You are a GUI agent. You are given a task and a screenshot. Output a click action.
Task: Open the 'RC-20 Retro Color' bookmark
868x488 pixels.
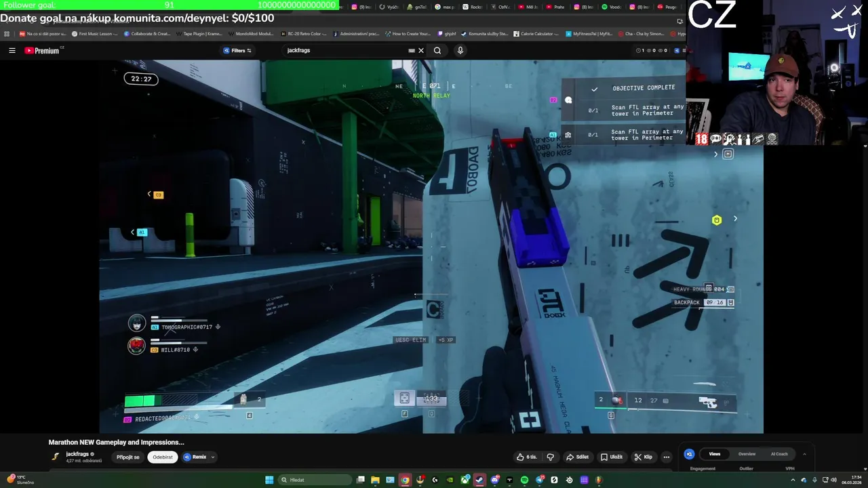303,33
